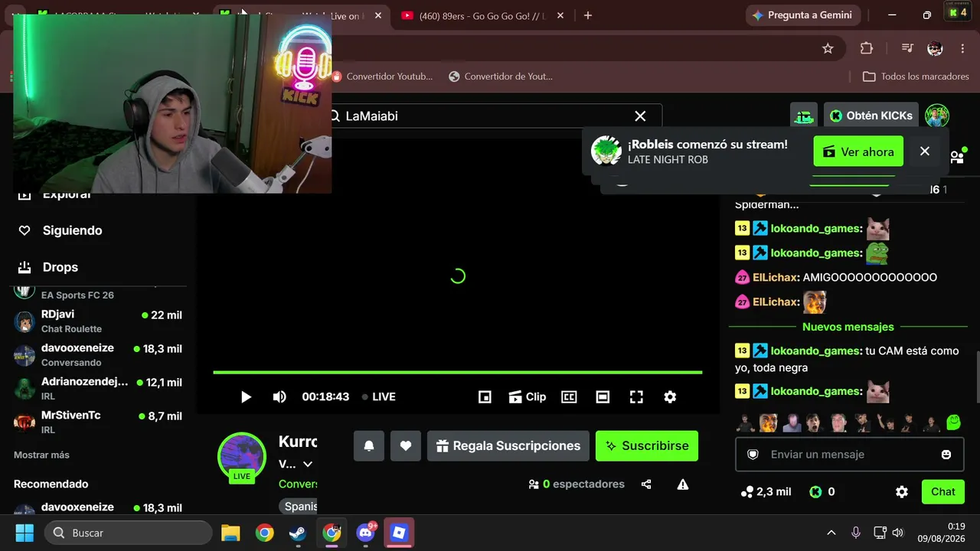Follow the channel with heart button

(x=406, y=446)
